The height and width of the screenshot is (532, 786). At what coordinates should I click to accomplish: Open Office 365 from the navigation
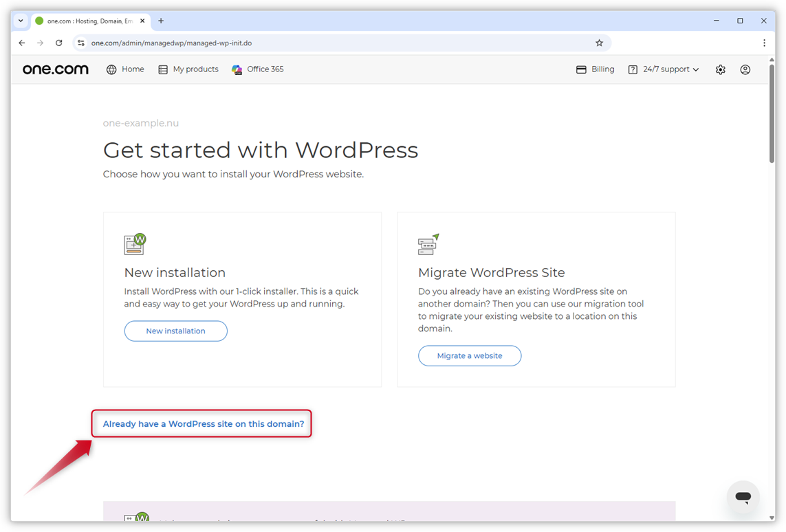[x=258, y=69]
